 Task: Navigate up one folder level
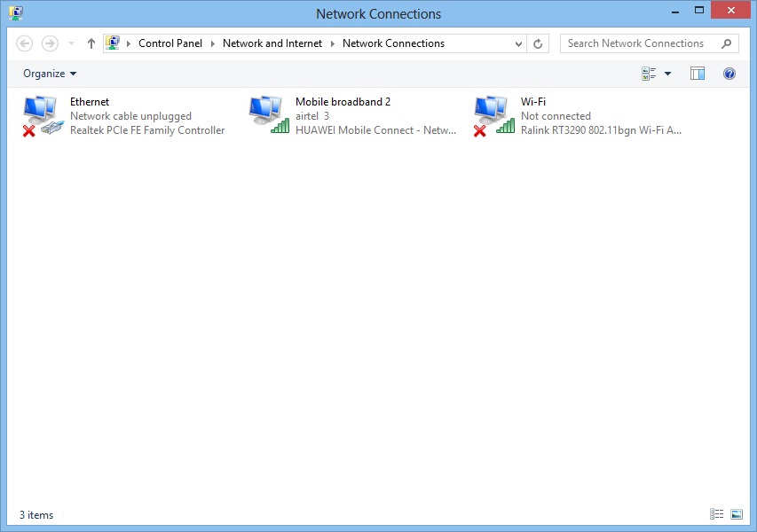point(91,43)
